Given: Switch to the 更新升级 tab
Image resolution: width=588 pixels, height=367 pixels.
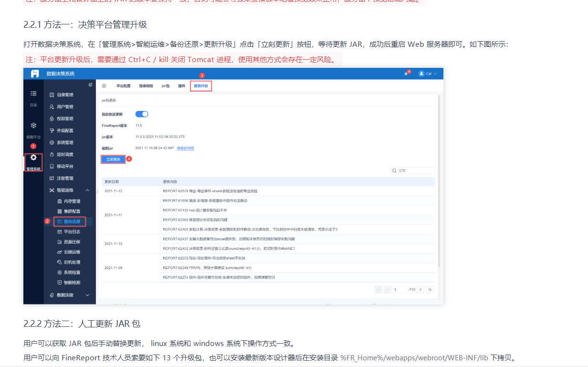Looking at the screenshot, I should (x=201, y=86).
